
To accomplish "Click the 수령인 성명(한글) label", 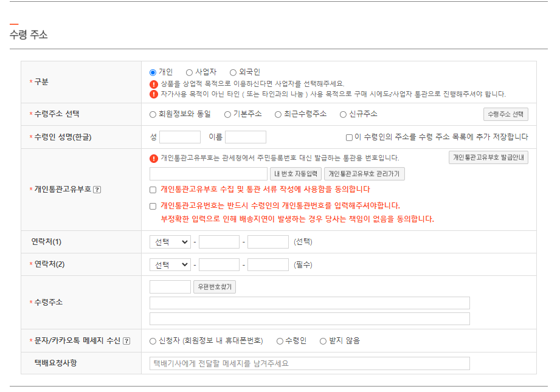I will tap(63, 137).
